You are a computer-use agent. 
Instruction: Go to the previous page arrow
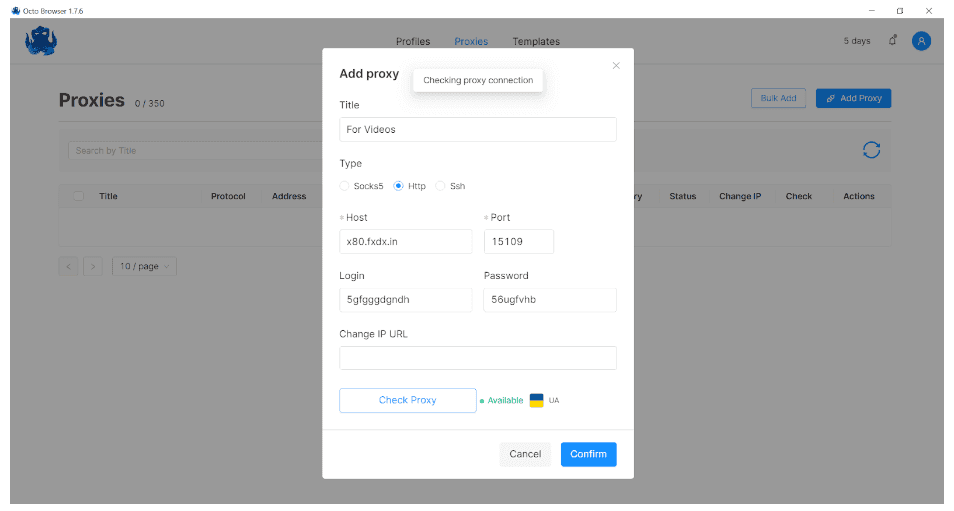pos(68,267)
